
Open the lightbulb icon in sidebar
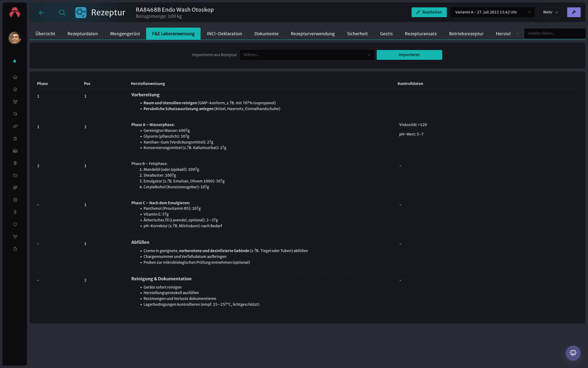[x=15, y=212]
